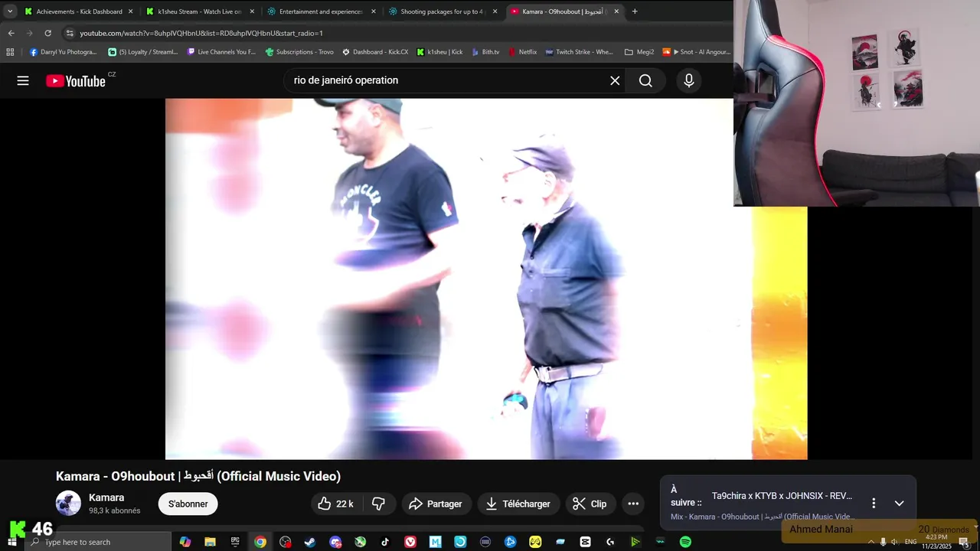Click browser back arrow
Viewport: 980px width, 551px height.
11,33
